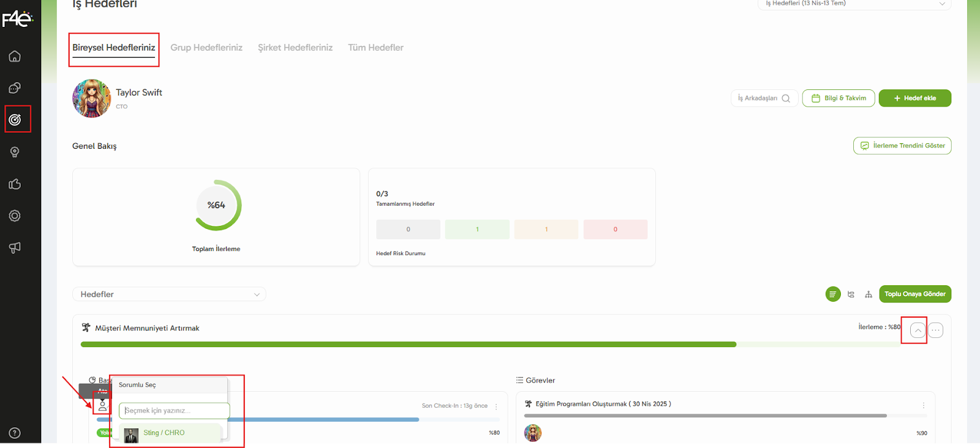Switch to the Grup Hedefleriniz tab

coord(206,48)
